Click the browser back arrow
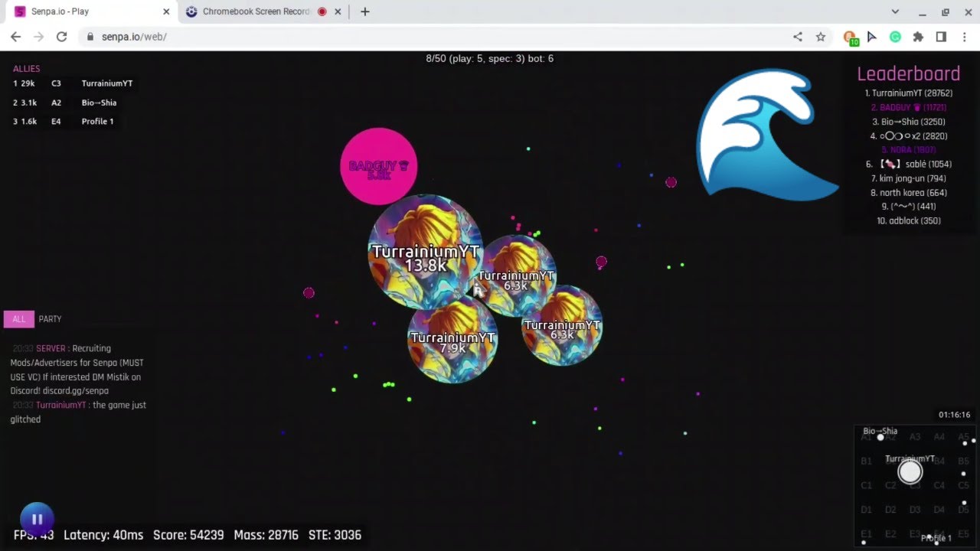This screenshot has height=551, width=980. click(16, 37)
